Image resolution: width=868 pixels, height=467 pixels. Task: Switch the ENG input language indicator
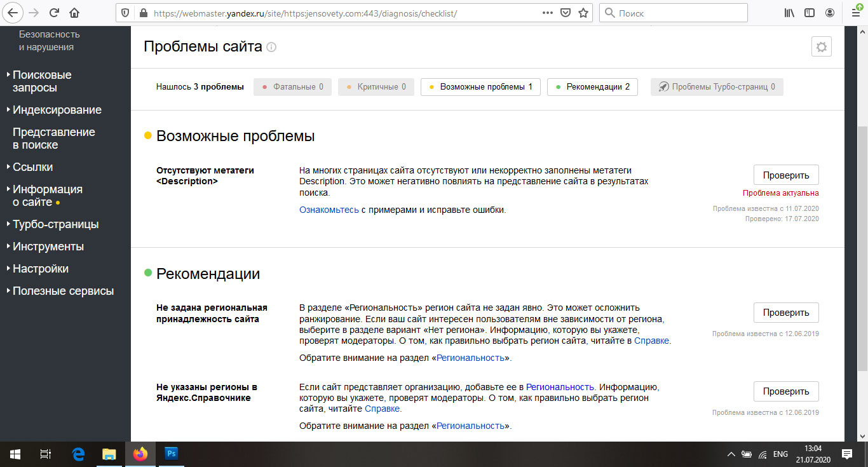(x=780, y=454)
